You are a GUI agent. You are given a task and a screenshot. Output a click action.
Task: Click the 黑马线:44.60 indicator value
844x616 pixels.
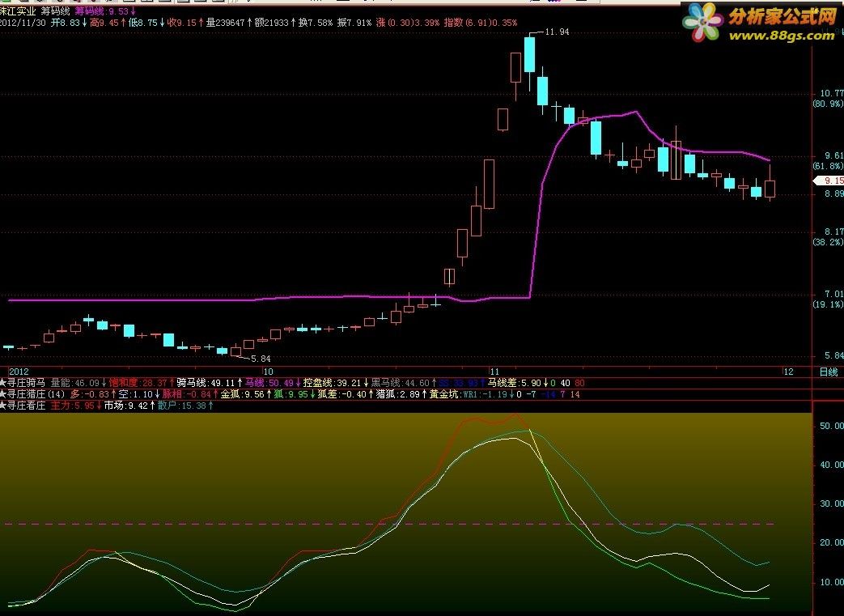pos(403,383)
